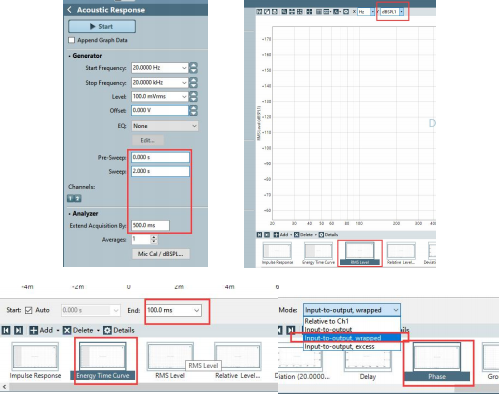
Task: Open Details in dBSPL graph window
Action: click(328, 235)
